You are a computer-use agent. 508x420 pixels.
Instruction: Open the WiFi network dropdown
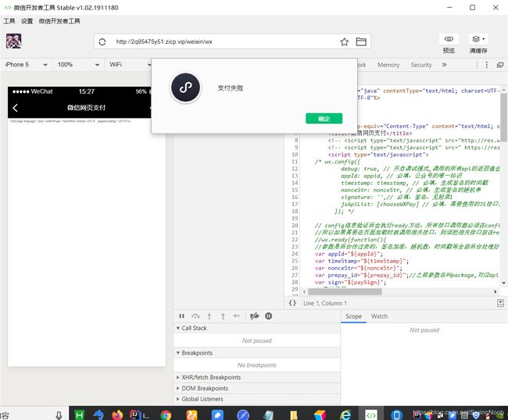pyautogui.click(x=130, y=65)
